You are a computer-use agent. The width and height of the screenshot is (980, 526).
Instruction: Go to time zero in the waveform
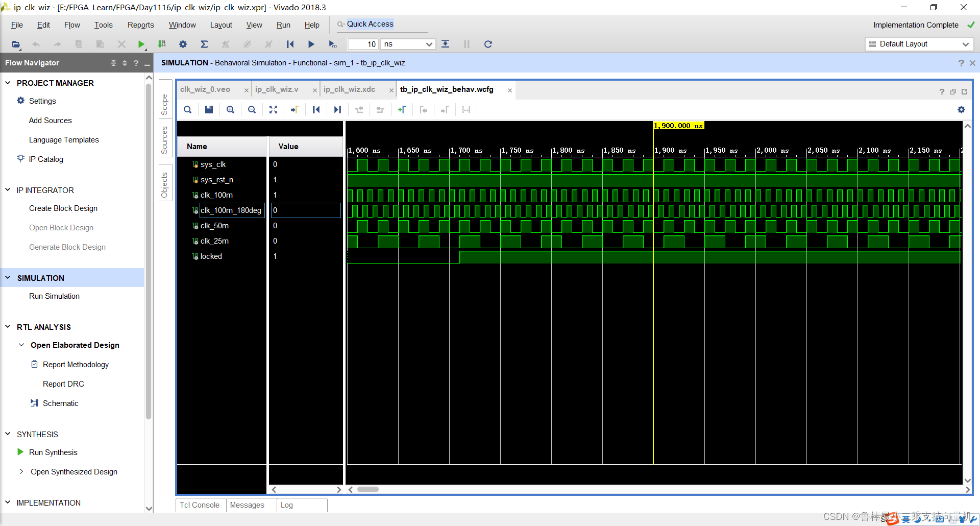click(x=316, y=110)
